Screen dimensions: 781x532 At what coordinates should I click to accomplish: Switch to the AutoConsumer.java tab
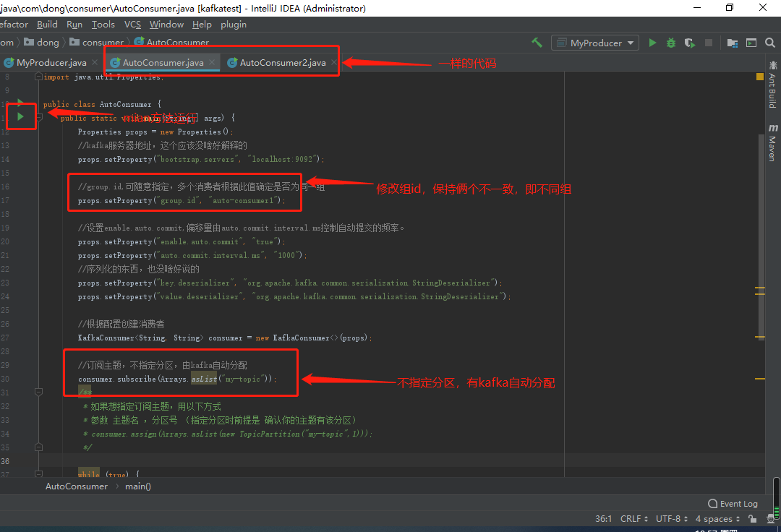[163, 62]
